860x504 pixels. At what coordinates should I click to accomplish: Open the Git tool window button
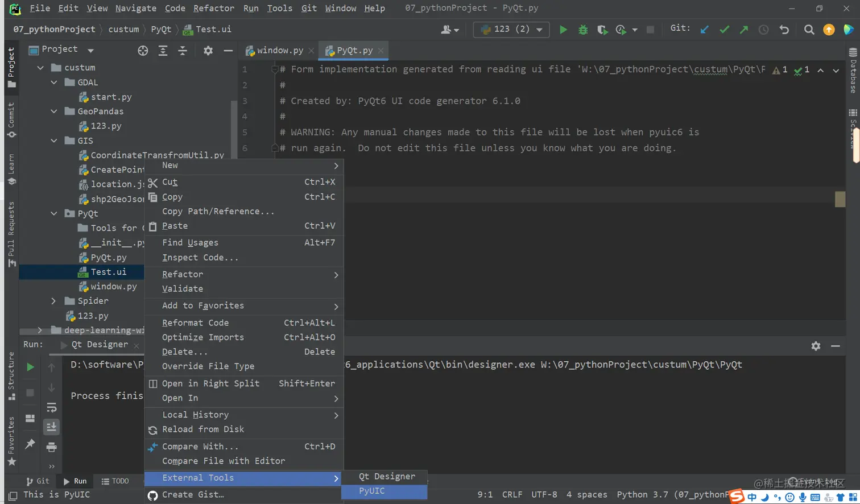(x=38, y=481)
